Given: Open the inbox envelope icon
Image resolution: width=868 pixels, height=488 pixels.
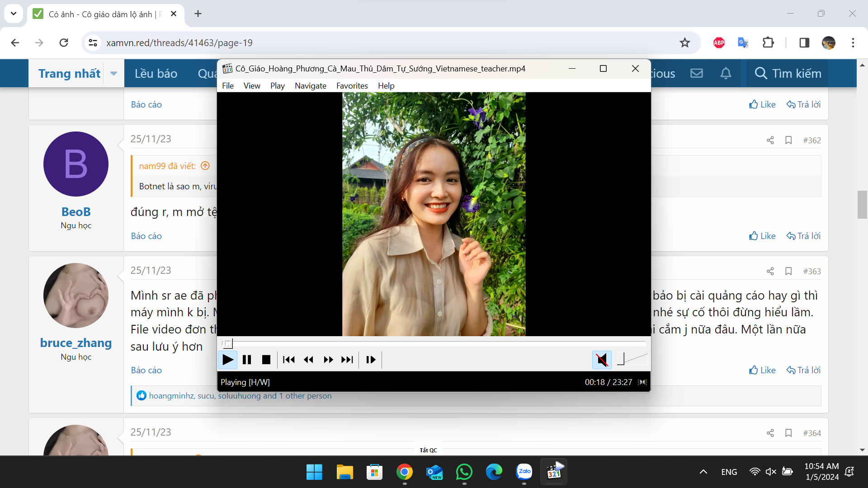Looking at the screenshot, I should (697, 73).
